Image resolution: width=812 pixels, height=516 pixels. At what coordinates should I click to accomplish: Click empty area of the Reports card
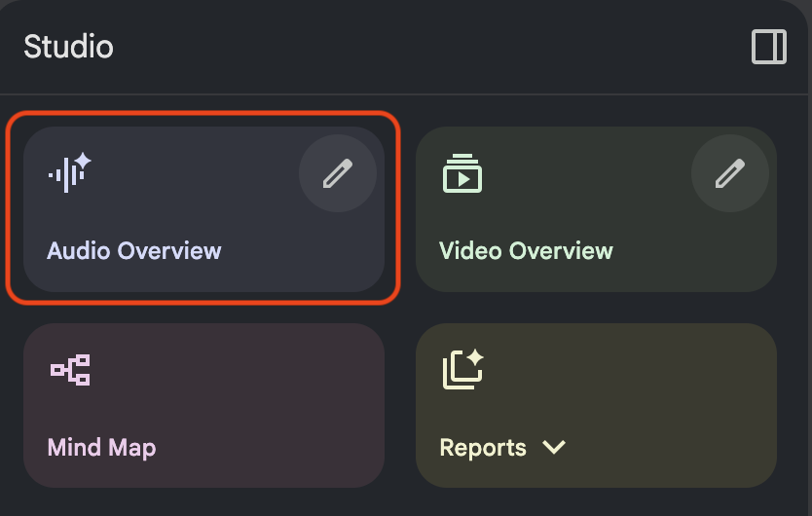pyautogui.click(x=647, y=393)
